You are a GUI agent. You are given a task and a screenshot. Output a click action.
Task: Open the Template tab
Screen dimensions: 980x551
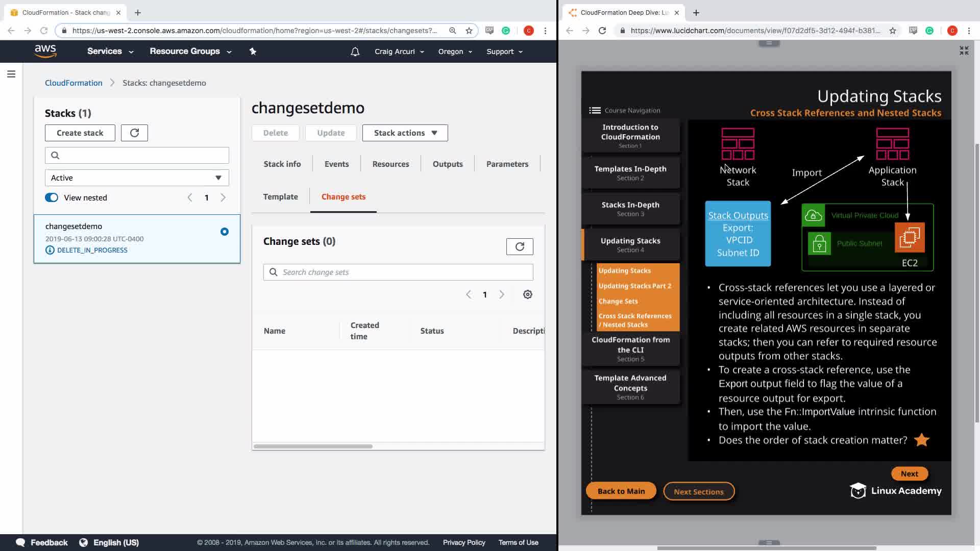pos(280,197)
